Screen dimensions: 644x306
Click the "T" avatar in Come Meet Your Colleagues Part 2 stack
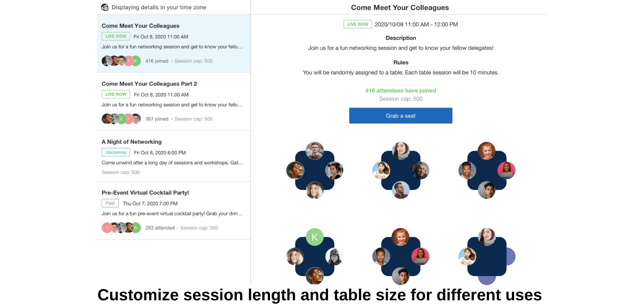[x=129, y=119]
